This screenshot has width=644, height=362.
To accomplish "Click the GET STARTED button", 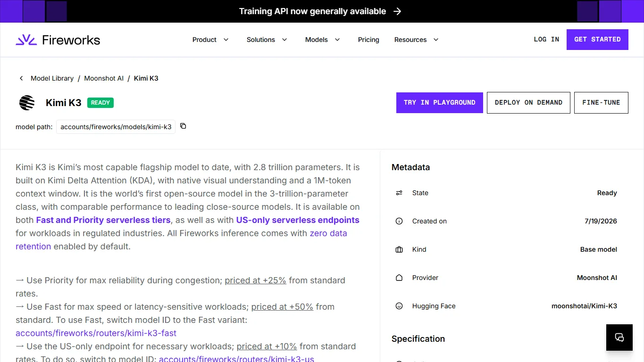I will click(x=597, y=40).
